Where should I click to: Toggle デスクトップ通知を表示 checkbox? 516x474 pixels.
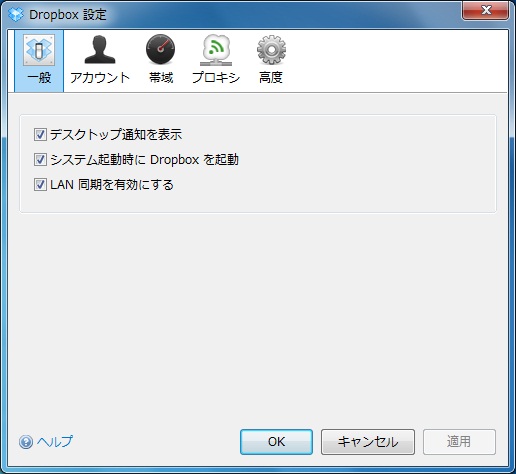(x=40, y=135)
